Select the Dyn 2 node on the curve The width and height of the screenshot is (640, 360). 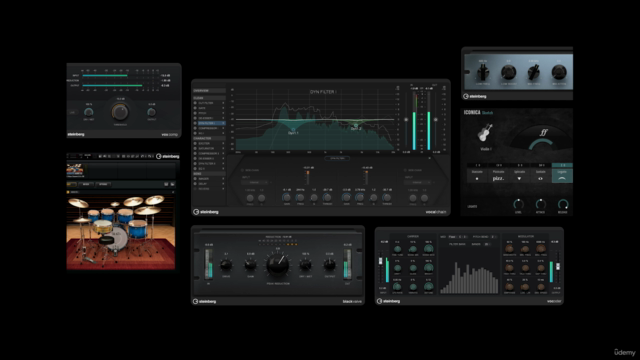[356, 125]
